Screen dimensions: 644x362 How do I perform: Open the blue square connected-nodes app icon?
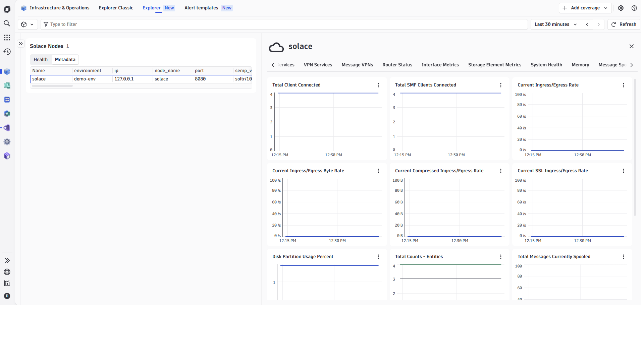7,100
